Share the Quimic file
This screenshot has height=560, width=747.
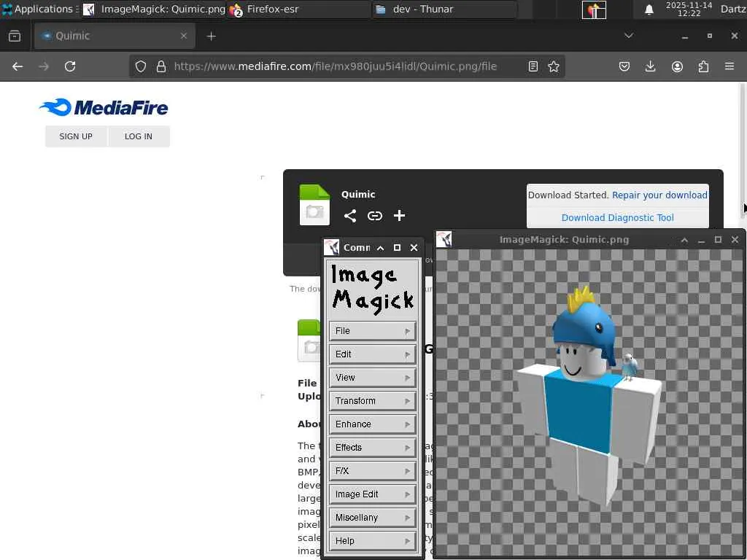[350, 216]
